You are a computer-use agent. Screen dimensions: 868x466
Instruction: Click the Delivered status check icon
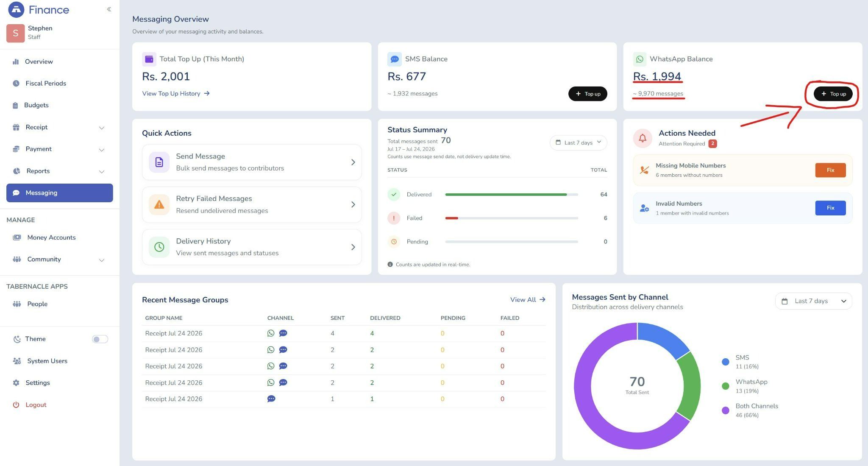(394, 195)
